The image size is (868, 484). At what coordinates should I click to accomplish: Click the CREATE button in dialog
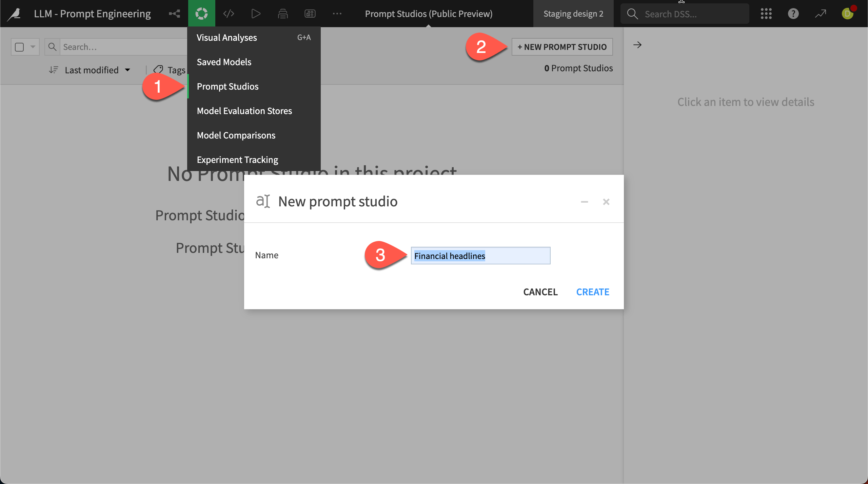click(x=592, y=292)
